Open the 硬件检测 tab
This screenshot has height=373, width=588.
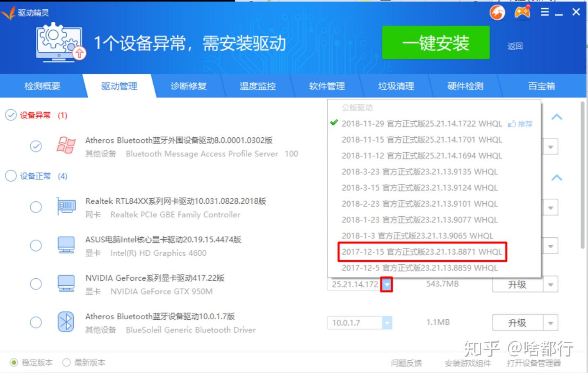pos(465,86)
